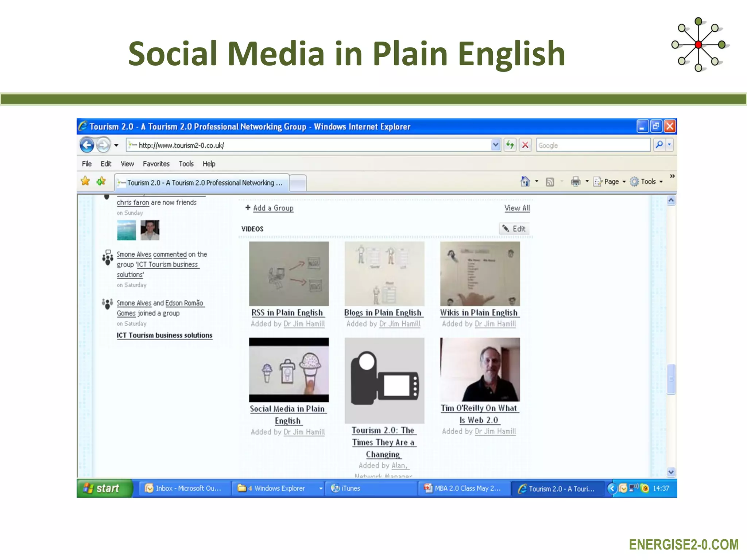Switch to Inbox - Microsoft Outlook taskbar item
The width and height of the screenshot is (747, 560).
[185, 489]
